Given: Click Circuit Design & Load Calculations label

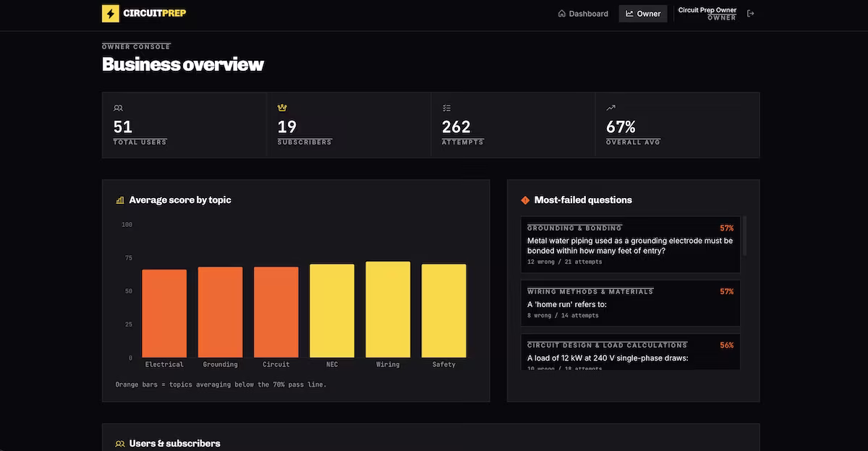Looking at the screenshot, I should coord(608,345).
